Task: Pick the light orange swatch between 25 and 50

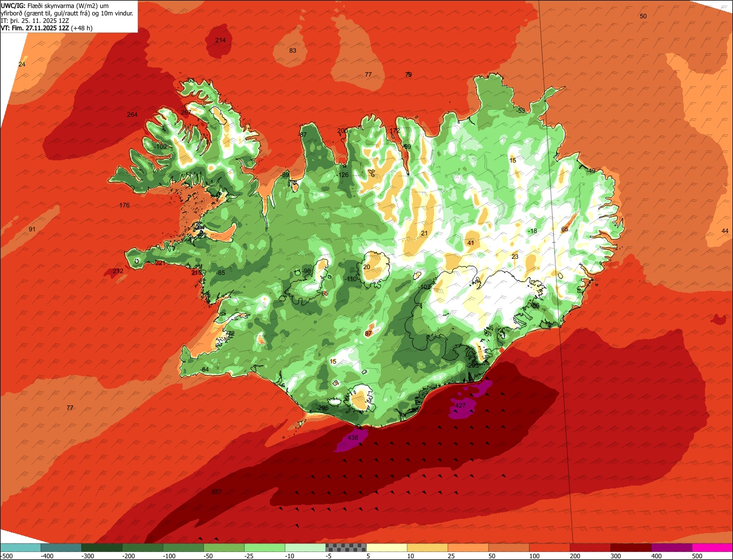Action: pos(468,547)
